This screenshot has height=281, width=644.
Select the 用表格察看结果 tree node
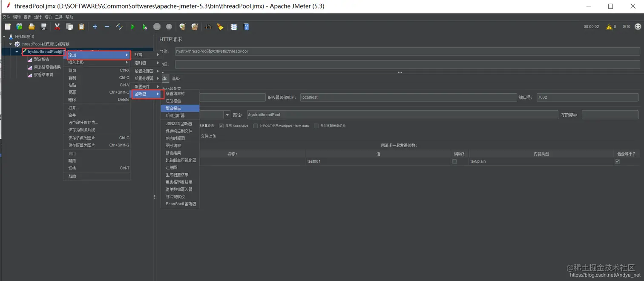(x=47, y=67)
